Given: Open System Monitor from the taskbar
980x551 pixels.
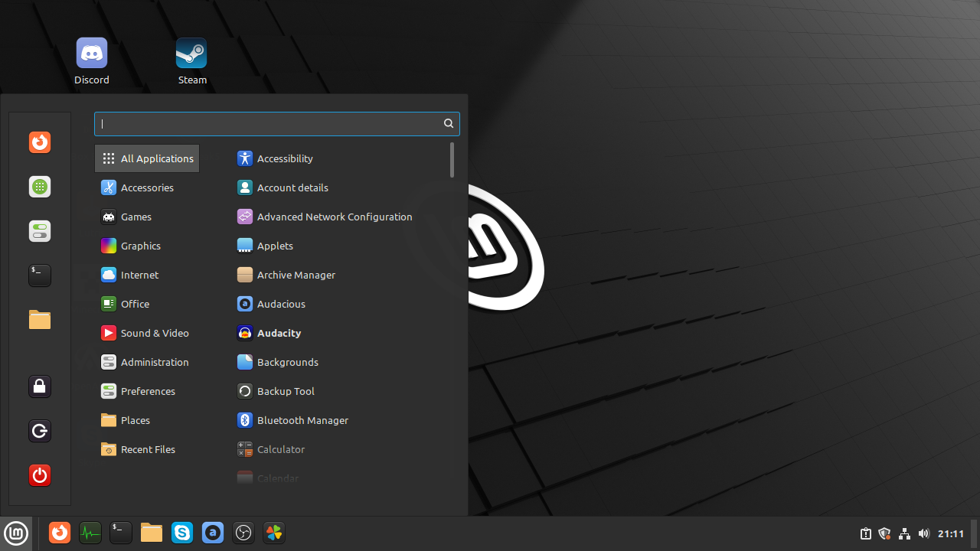Looking at the screenshot, I should 90,533.
